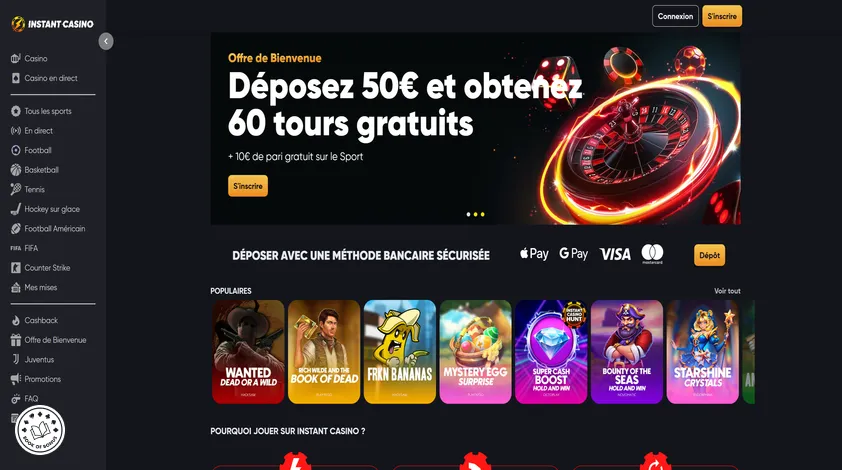Collapse the sidebar with the chevron
This screenshot has height=470, width=842.
pos(106,41)
